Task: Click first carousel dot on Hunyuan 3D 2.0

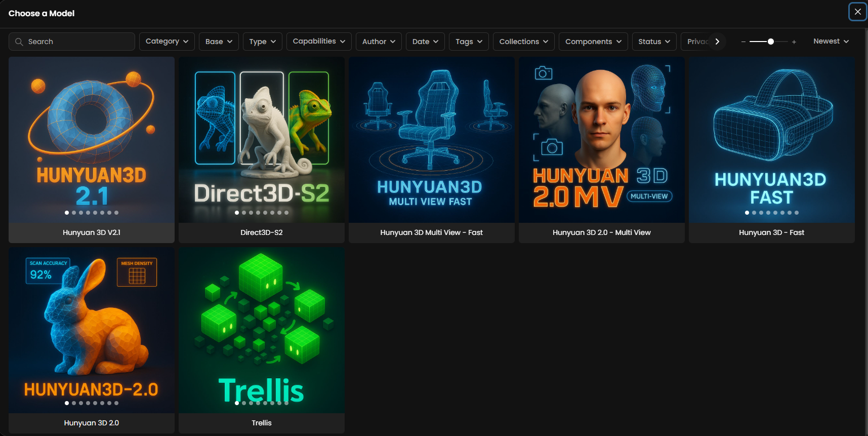Action: [67, 403]
